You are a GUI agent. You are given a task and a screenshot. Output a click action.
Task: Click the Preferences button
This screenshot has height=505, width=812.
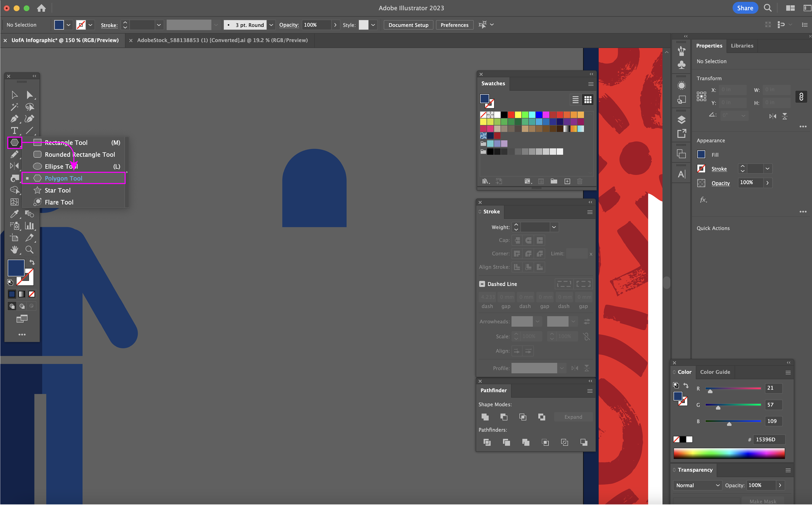pos(454,25)
